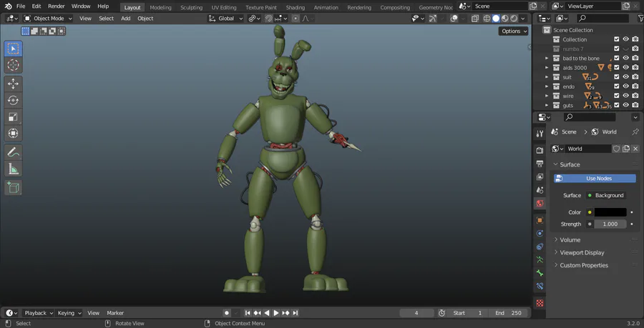The image size is (644, 328).
Task: Switch to the Shading workspace tab
Action: [296, 7]
